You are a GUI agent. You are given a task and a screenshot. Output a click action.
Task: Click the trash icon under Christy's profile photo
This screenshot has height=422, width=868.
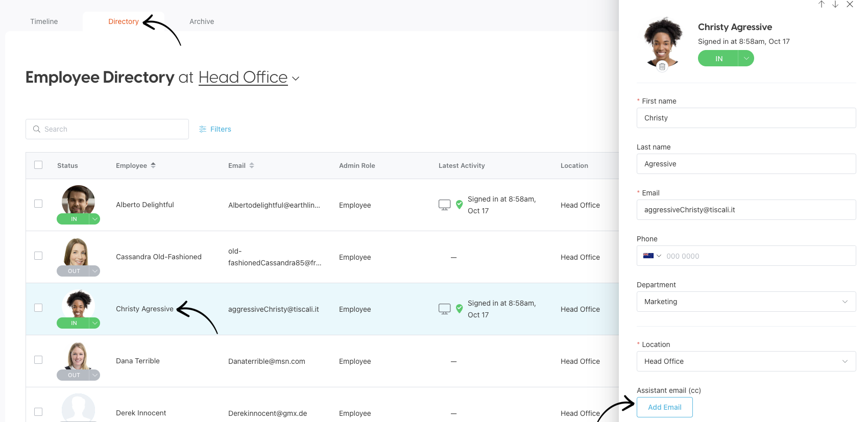point(662,67)
